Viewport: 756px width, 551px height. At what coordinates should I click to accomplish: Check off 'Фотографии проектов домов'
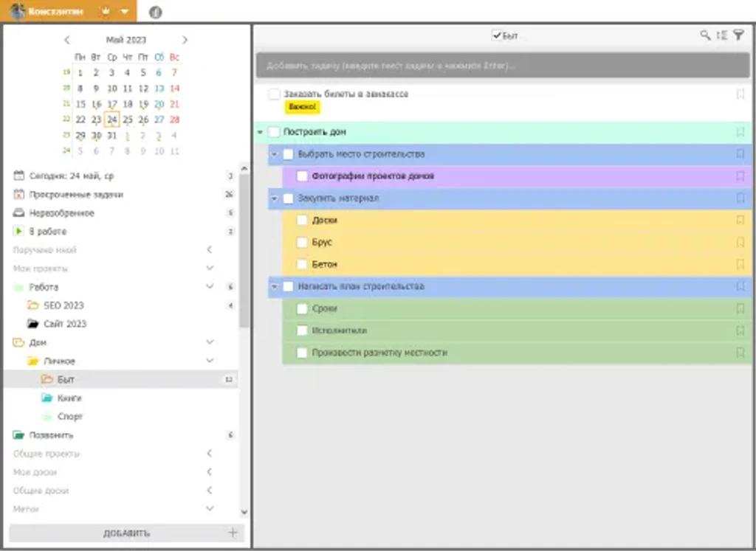tap(302, 176)
